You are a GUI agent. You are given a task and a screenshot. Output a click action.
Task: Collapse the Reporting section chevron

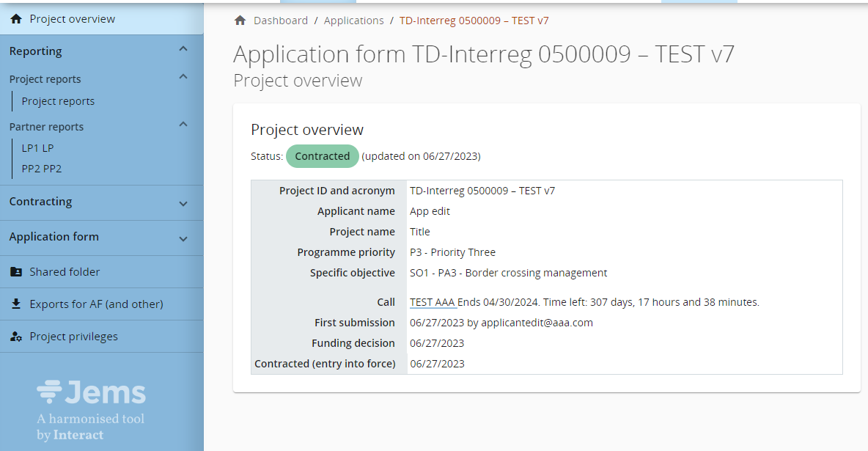click(183, 49)
